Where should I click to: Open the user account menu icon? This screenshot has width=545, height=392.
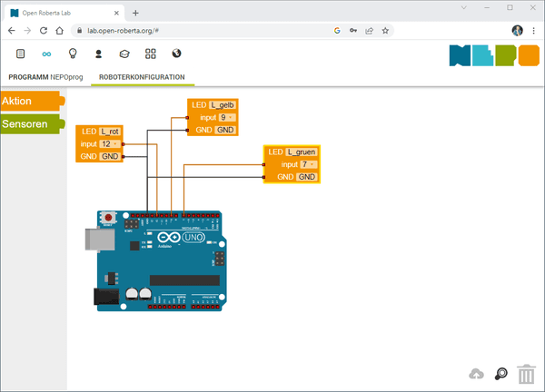(98, 54)
